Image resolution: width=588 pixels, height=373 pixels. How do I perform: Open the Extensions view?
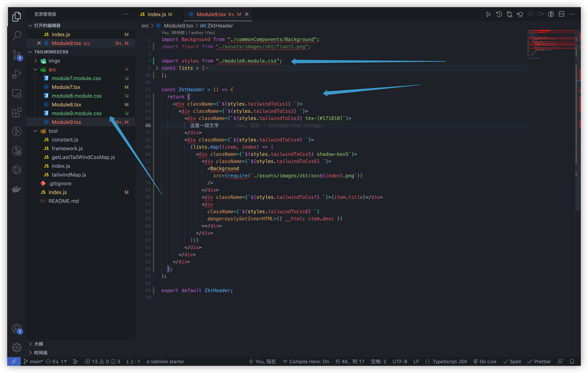click(x=17, y=112)
